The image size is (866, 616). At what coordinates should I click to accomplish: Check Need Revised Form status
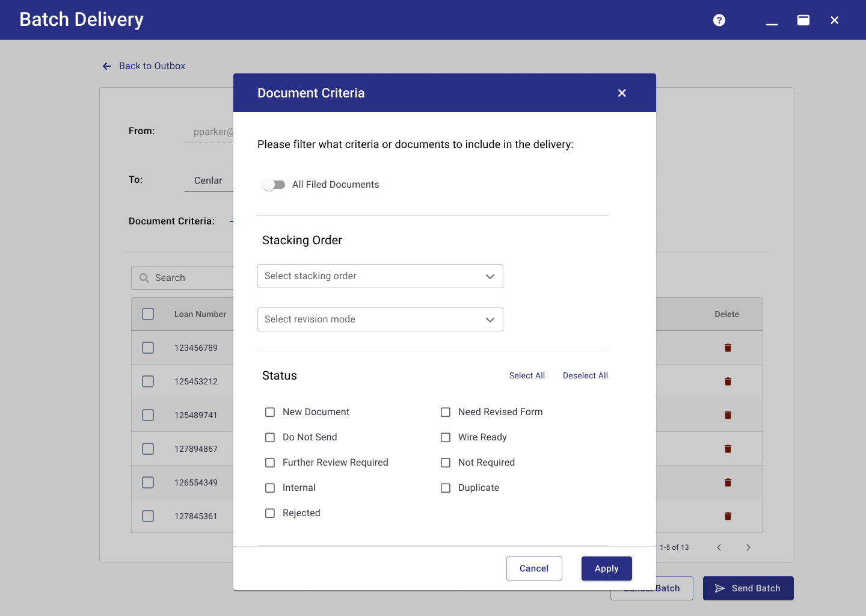click(446, 412)
